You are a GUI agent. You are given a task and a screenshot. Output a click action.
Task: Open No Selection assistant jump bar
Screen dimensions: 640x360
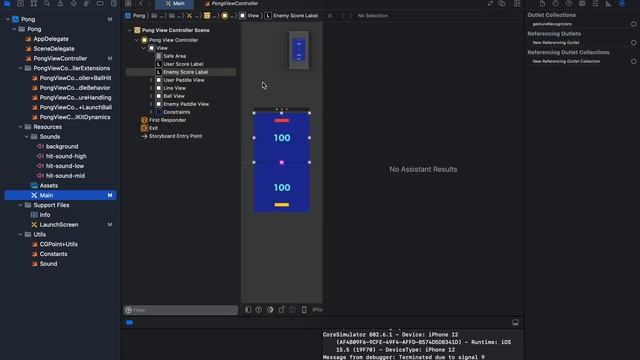pyautogui.click(x=373, y=16)
